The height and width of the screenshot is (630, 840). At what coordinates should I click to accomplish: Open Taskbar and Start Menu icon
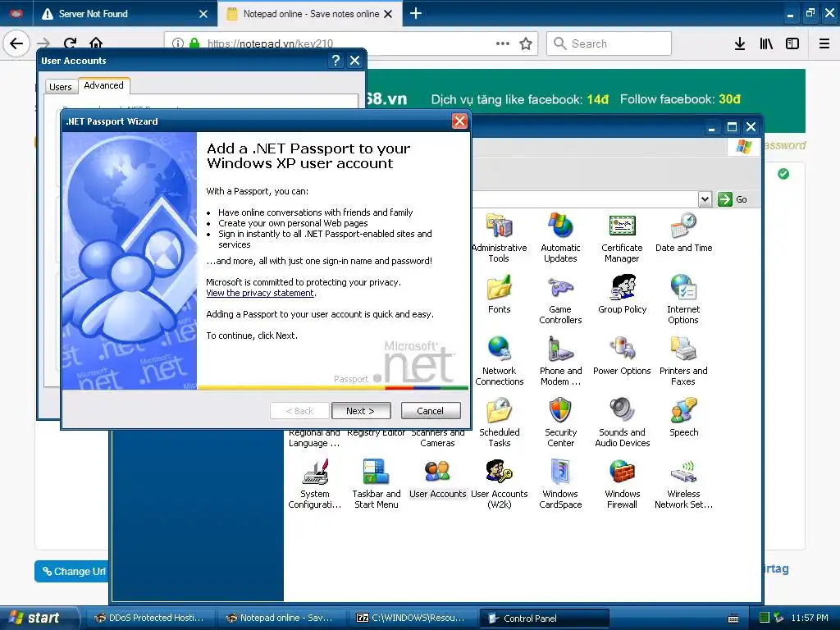pos(376,484)
